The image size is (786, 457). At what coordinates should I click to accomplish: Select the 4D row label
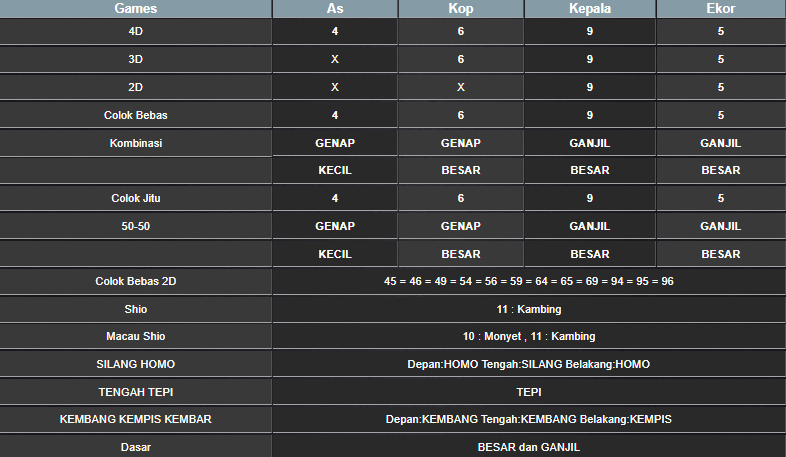135,32
